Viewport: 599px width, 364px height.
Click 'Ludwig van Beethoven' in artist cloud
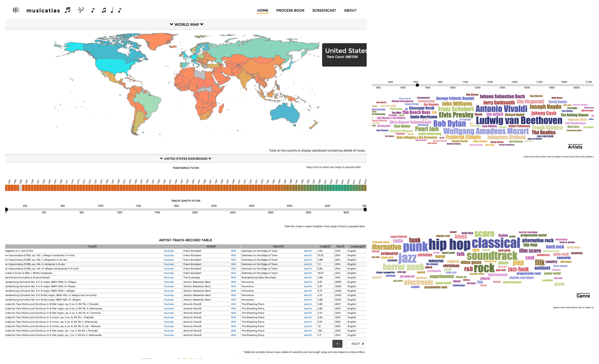[x=519, y=121]
